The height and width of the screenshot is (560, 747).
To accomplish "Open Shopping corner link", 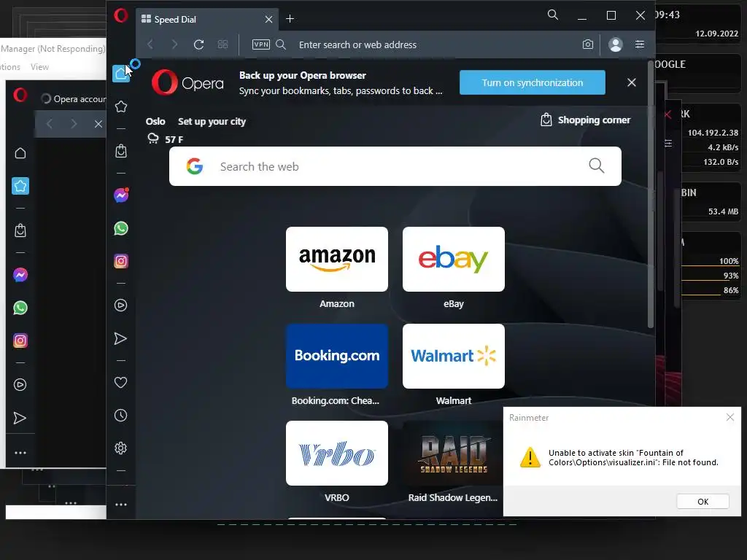I will point(586,120).
